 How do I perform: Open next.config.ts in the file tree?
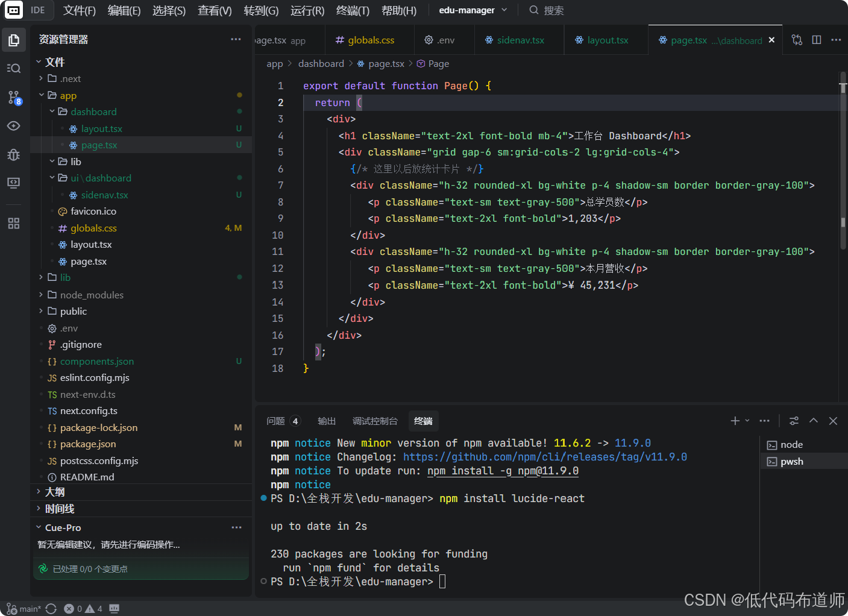[141, 411]
